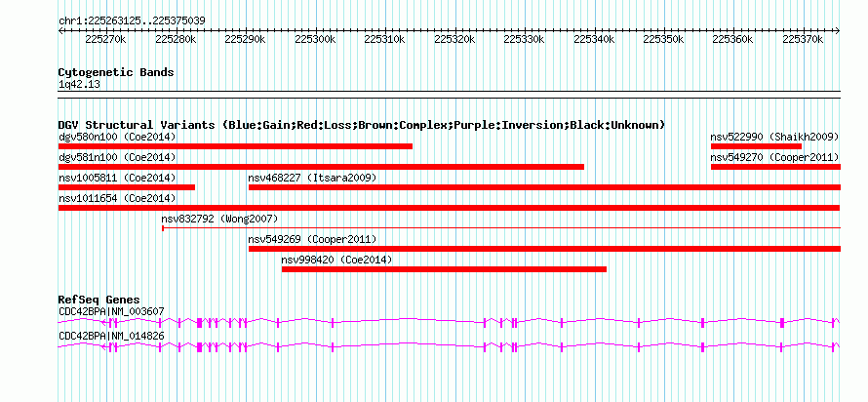This screenshot has height=402, width=868.
Task: Click the dgv580n100 (Coe2014) variant label
Action: (117, 137)
